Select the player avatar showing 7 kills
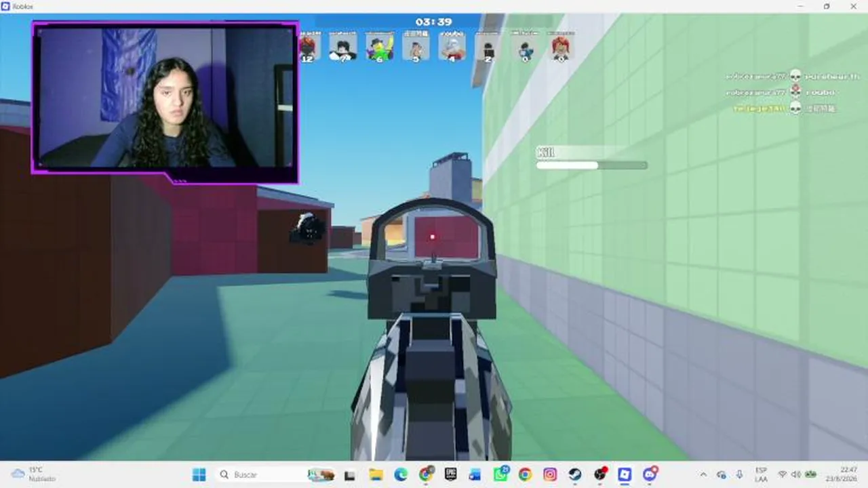The width and height of the screenshot is (868, 488). [343, 47]
